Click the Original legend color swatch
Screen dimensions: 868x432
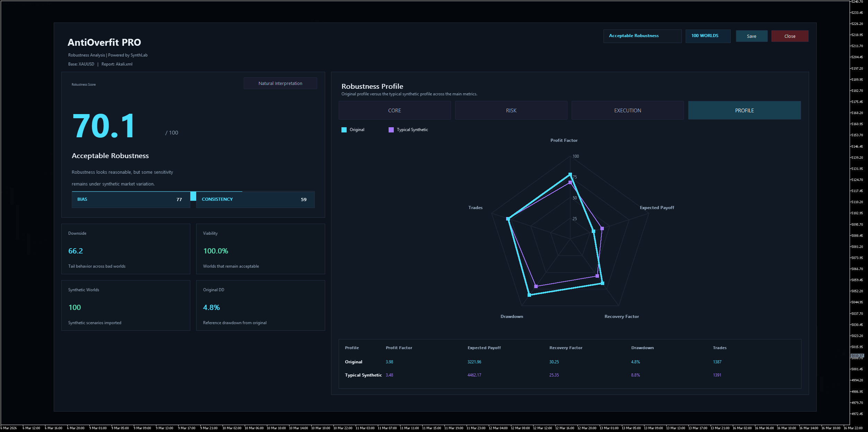[344, 130]
